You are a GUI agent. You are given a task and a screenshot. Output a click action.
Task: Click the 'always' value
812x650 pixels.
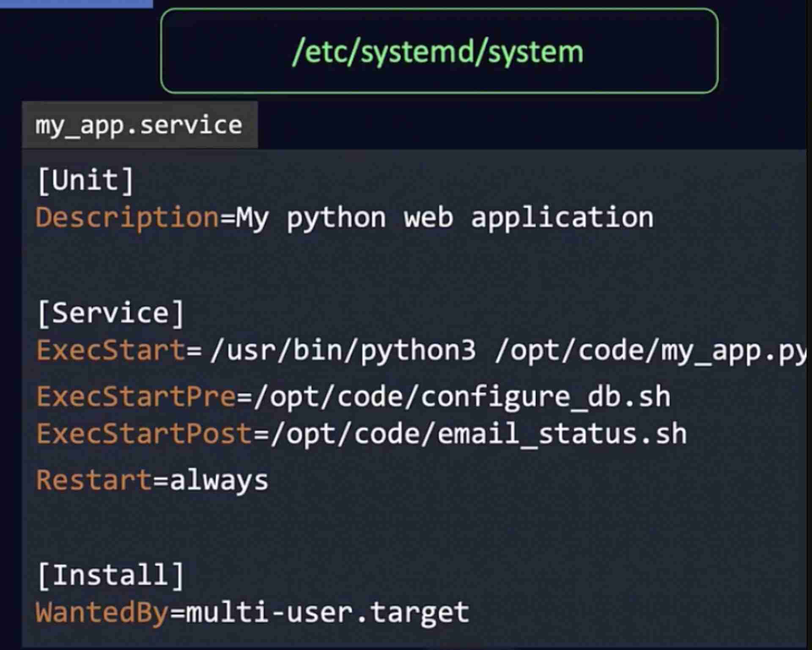tap(219, 481)
